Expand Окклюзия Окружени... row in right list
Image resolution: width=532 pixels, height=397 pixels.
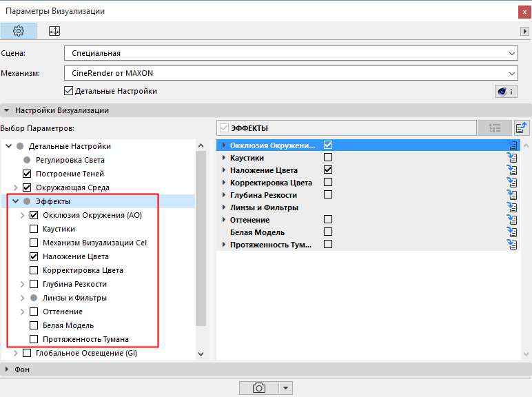223,145
